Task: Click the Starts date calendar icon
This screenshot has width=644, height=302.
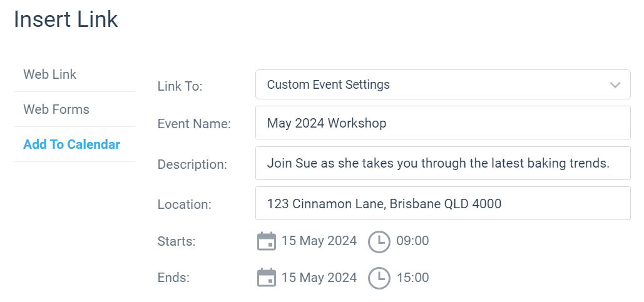Action: (x=267, y=241)
